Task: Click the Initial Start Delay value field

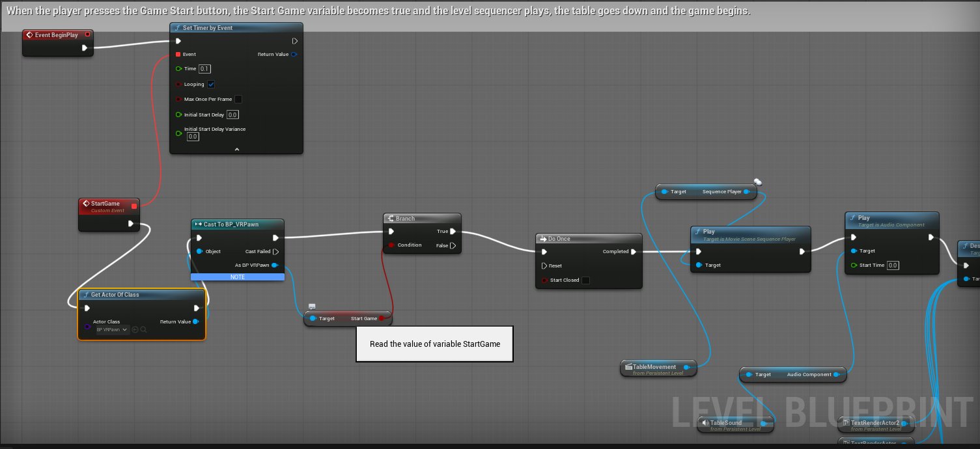Action: 232,115
